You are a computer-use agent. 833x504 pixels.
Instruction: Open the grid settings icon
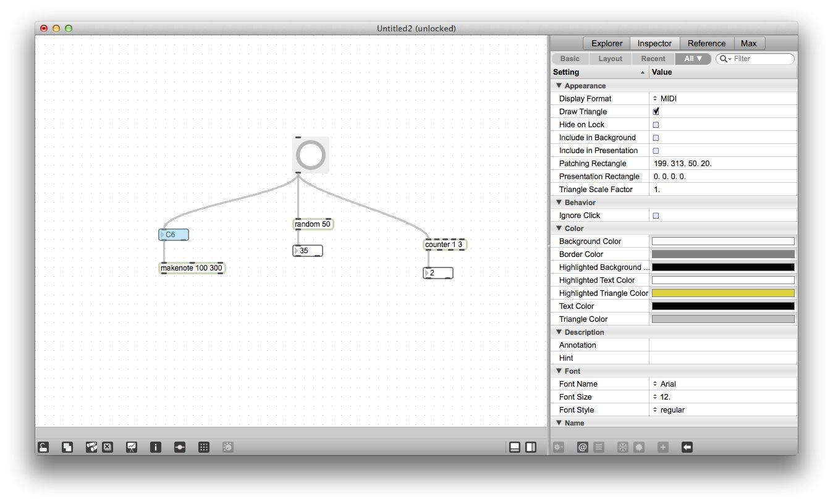point(204,447)
